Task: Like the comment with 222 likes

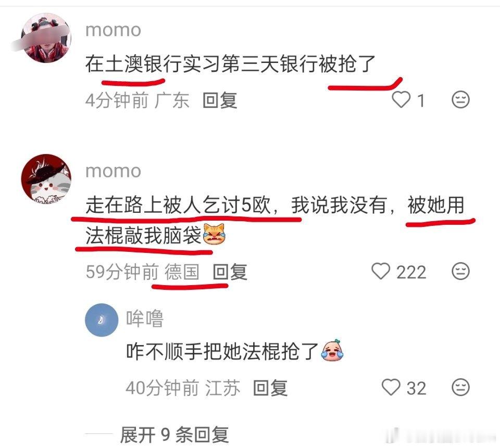Action: (x=381, y=272)
